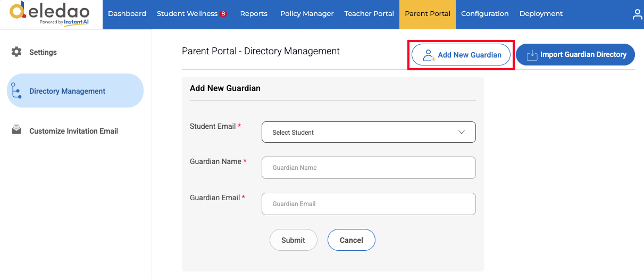Submit the new guardian form

pyautogui.click(x=294, y=240)
